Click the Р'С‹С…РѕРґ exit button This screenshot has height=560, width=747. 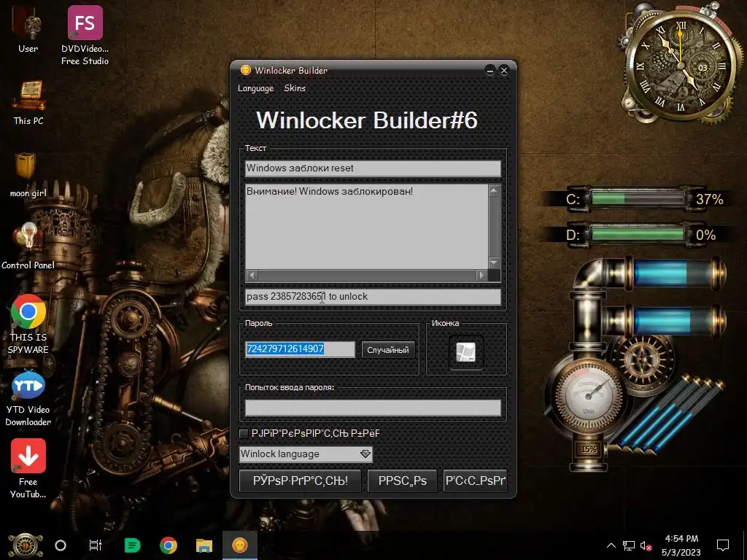475,481
